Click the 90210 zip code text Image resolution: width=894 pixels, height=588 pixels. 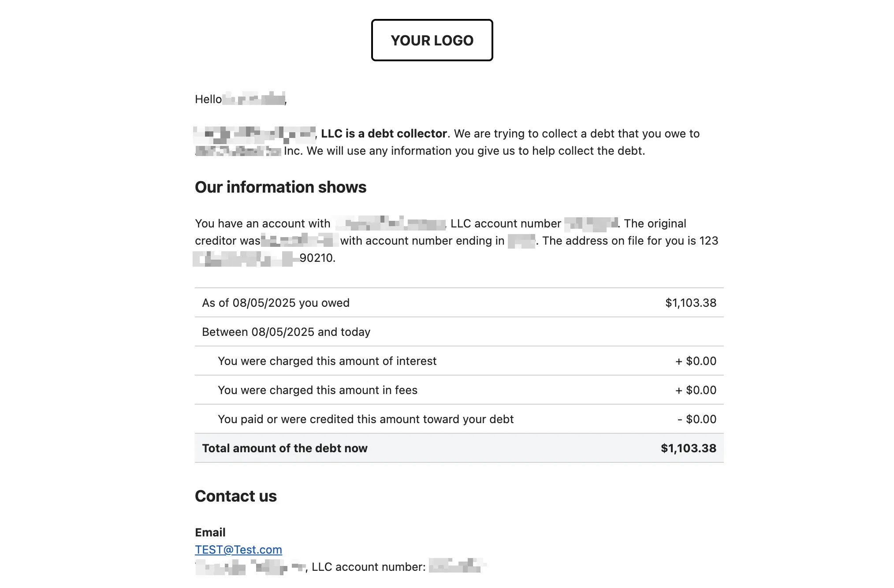pos(317,258)
